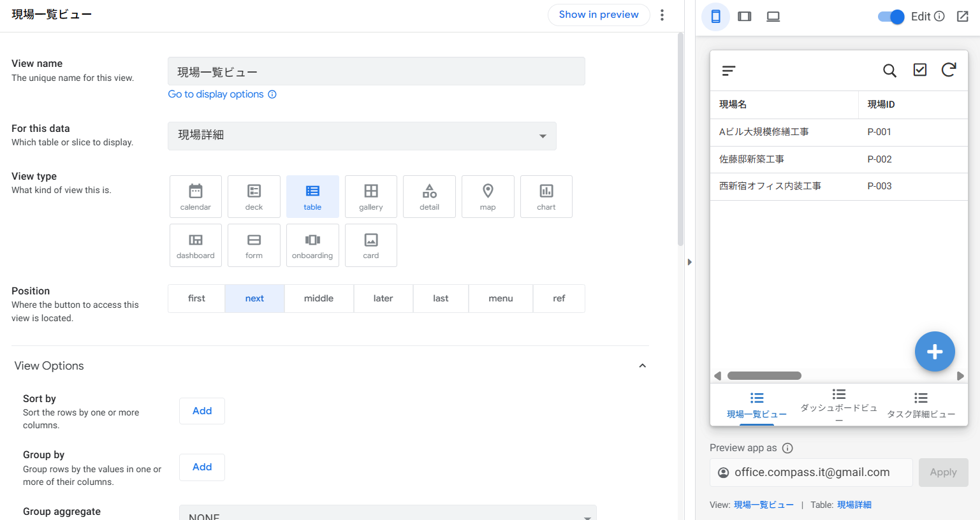The image size is (980, 520).
Task: Click the View name input field
Action: (376, 71)
